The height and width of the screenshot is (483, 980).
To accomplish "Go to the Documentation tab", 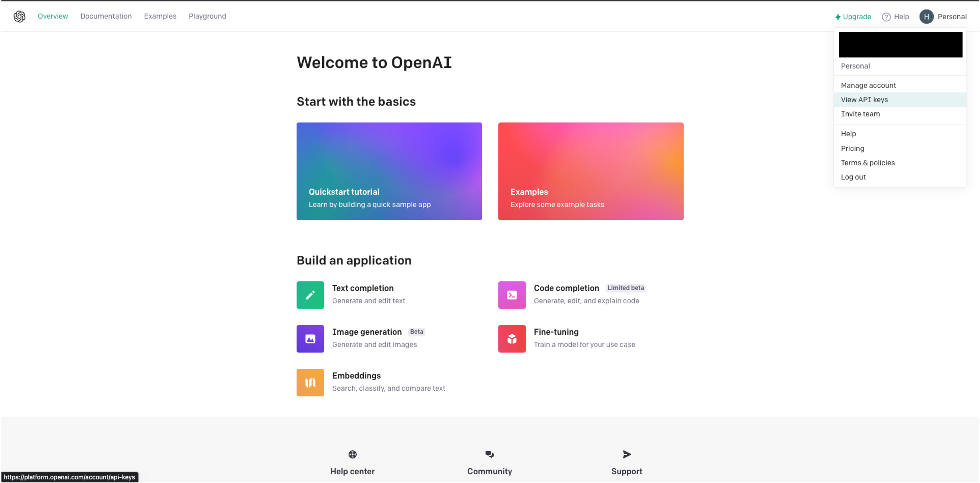I will click(x=106, y=16).
